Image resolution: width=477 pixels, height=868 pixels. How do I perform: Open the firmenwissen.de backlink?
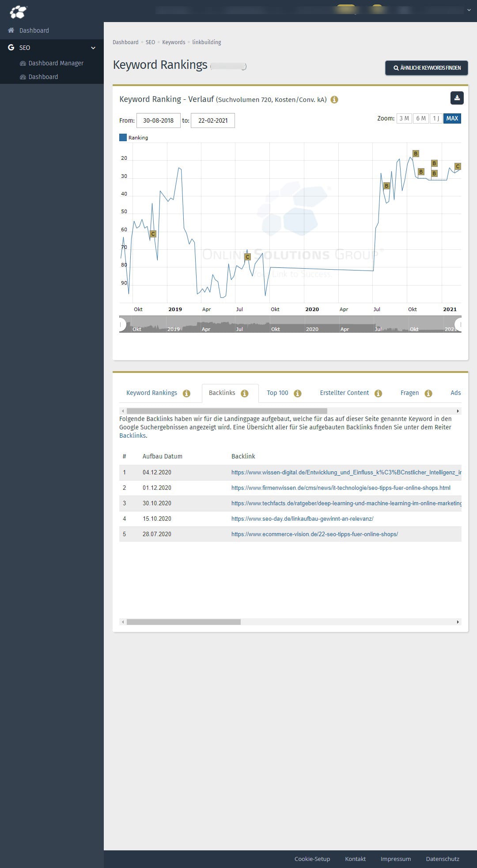coord(341,488)
